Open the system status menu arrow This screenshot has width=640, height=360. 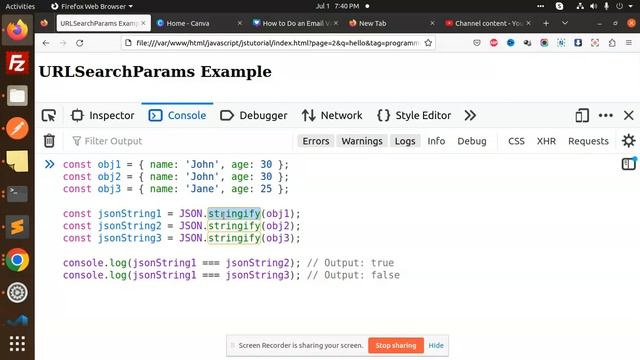(631, 6)
